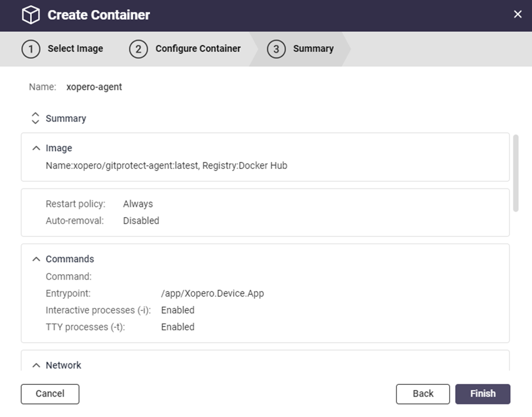
Task: Click the Restart policy value Always
Action: (x=138, y=204)
